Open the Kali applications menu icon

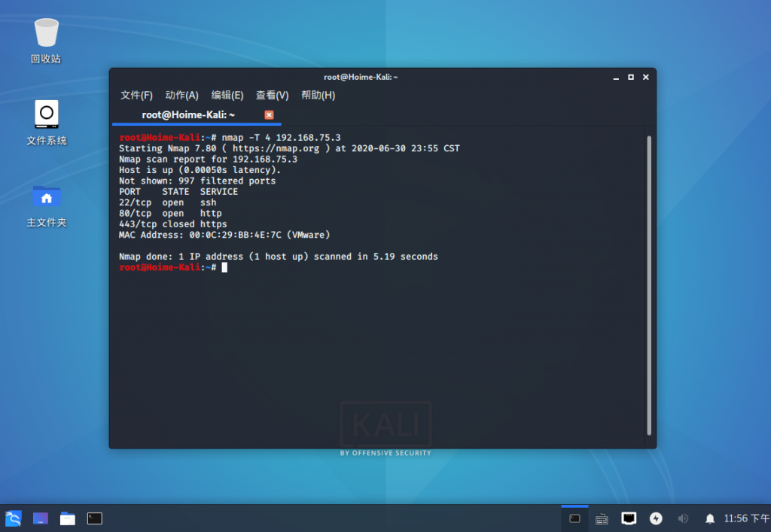[14, 518]
